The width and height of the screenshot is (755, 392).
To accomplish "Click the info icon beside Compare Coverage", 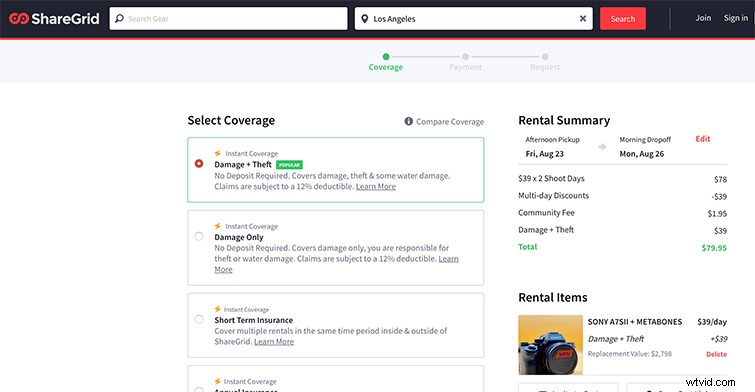I will pyautogui.click(x=408, y=121).
